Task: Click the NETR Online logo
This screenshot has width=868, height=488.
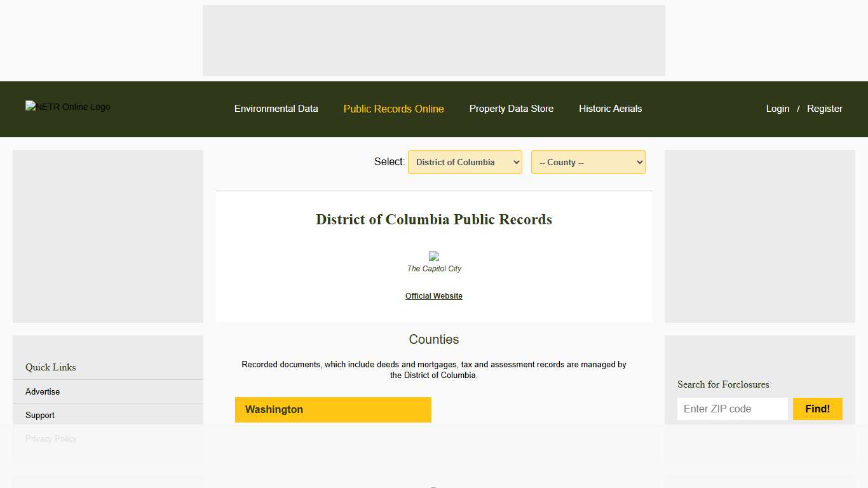Action: pyautogui.click(x=67, y=107)
